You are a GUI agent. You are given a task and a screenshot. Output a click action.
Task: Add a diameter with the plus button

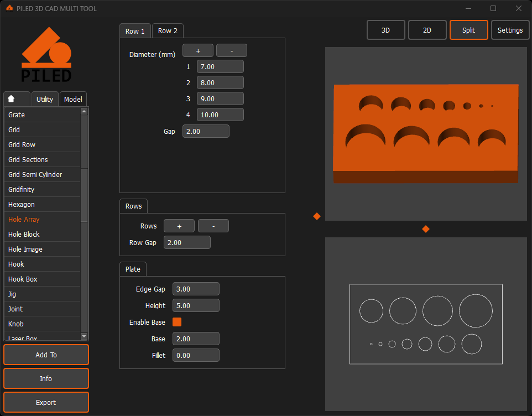198,50
